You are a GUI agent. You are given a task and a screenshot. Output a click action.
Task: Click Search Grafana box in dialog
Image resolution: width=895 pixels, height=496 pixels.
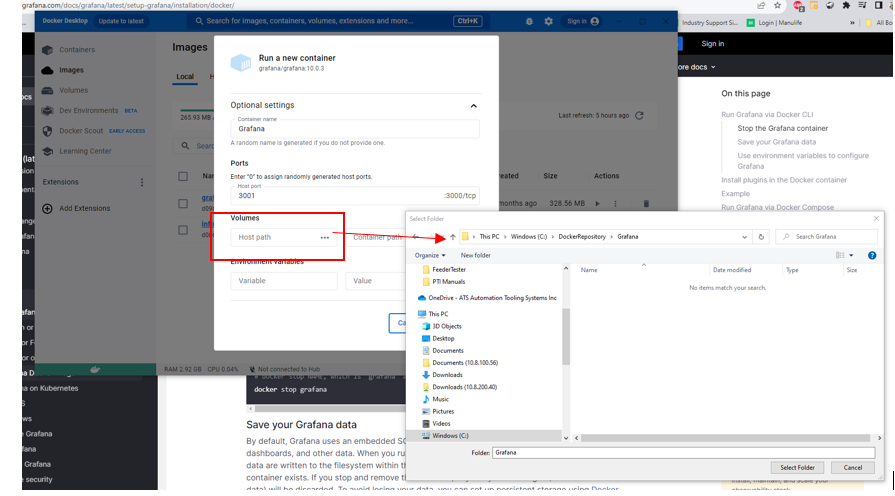[827, 236]
